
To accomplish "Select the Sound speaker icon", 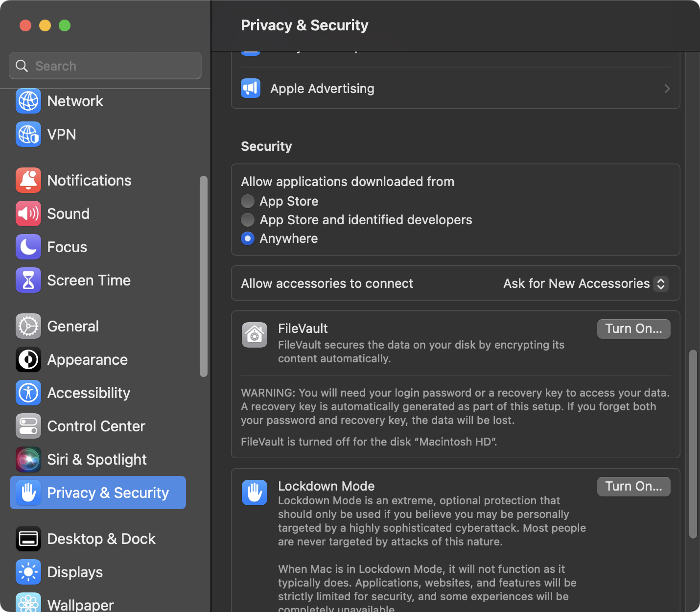I will (28, 214).
